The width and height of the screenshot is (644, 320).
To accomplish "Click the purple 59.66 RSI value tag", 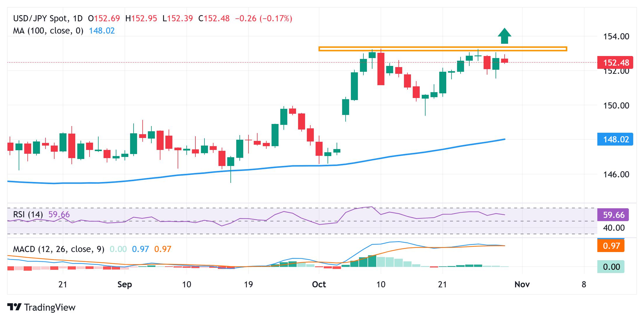I will (613, 215).
